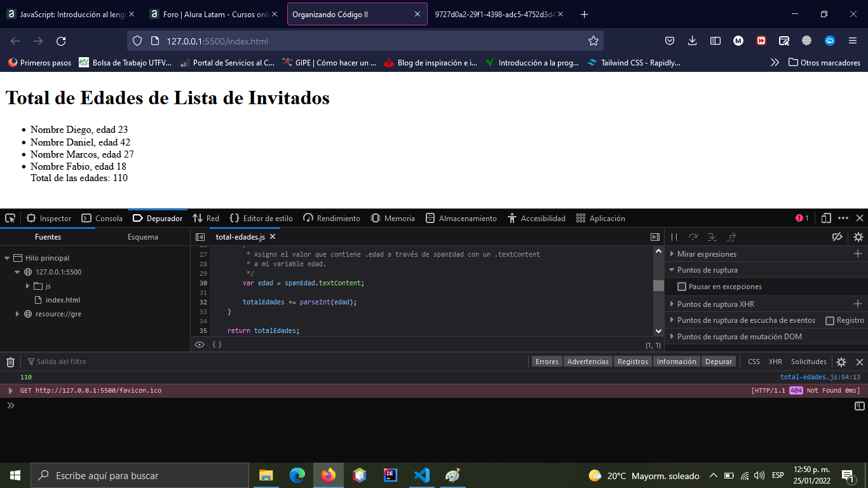The width and height of the screenshot is (868, 488).
Task: Collapse the Hilo principal tree node
Action: [7, 258]
